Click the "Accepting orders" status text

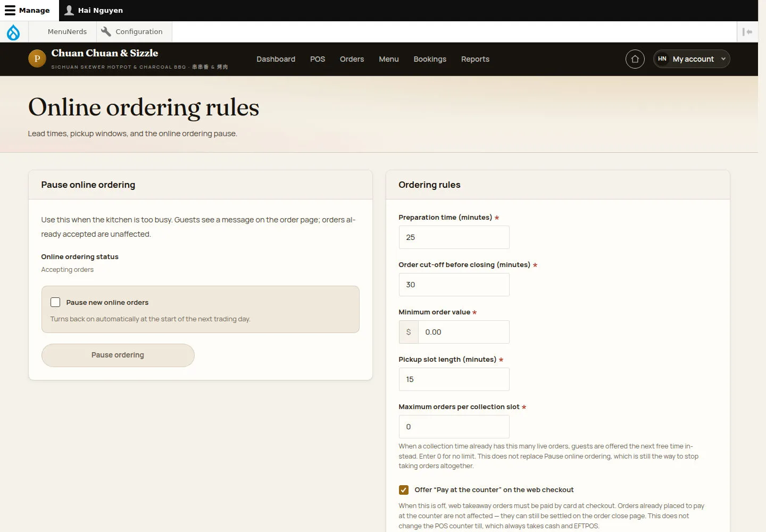(68, 270)
